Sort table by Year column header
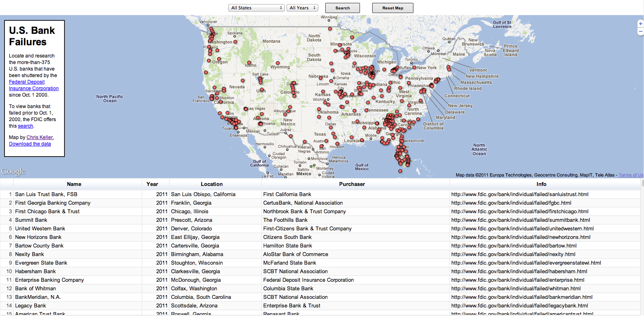 pyautogui.click(x=152, y=184)
